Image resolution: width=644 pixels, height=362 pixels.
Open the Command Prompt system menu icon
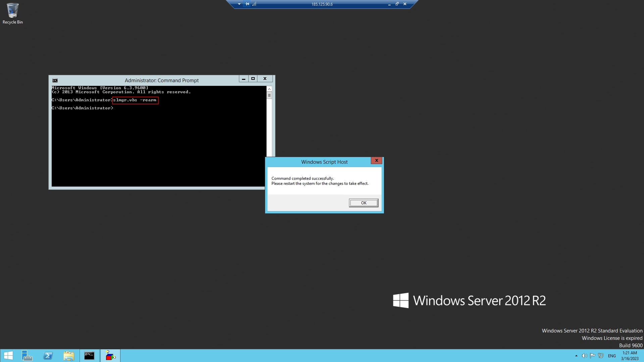(55, 81)
